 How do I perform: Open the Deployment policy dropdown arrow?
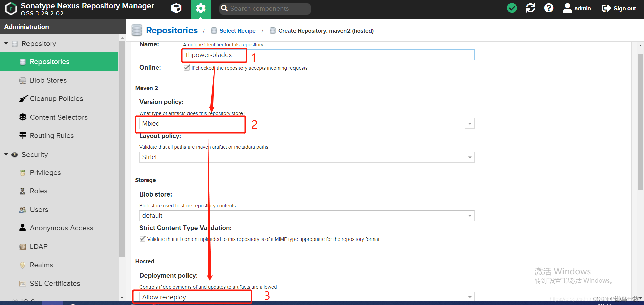[470, 297]
